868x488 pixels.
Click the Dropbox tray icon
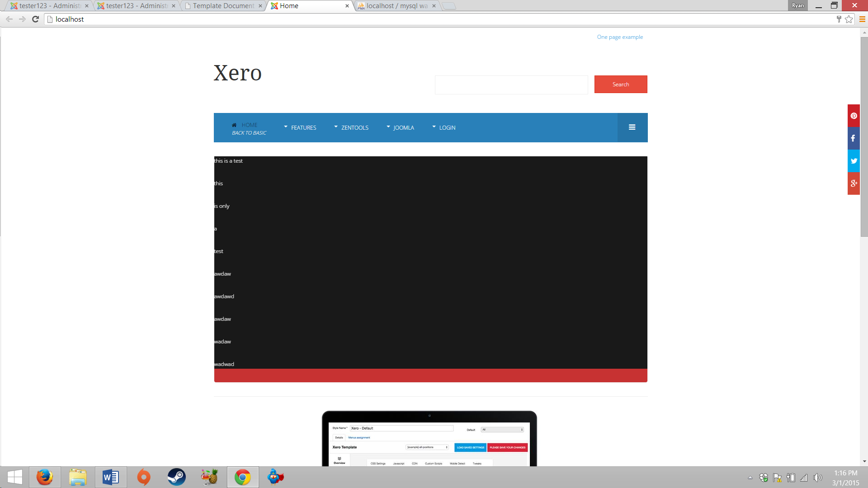tap(764, 478)
